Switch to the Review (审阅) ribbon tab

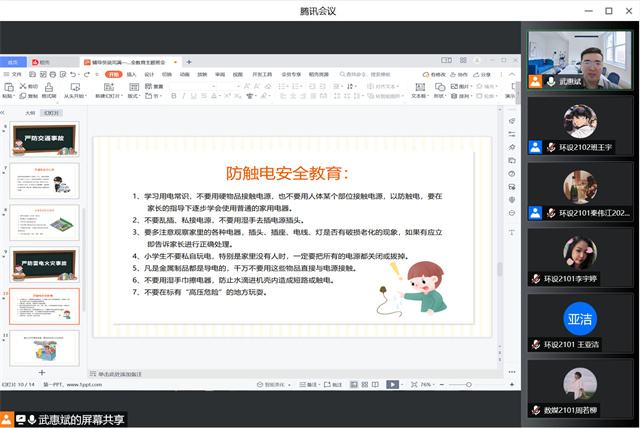pyautogui.click(x=220, y=74)
